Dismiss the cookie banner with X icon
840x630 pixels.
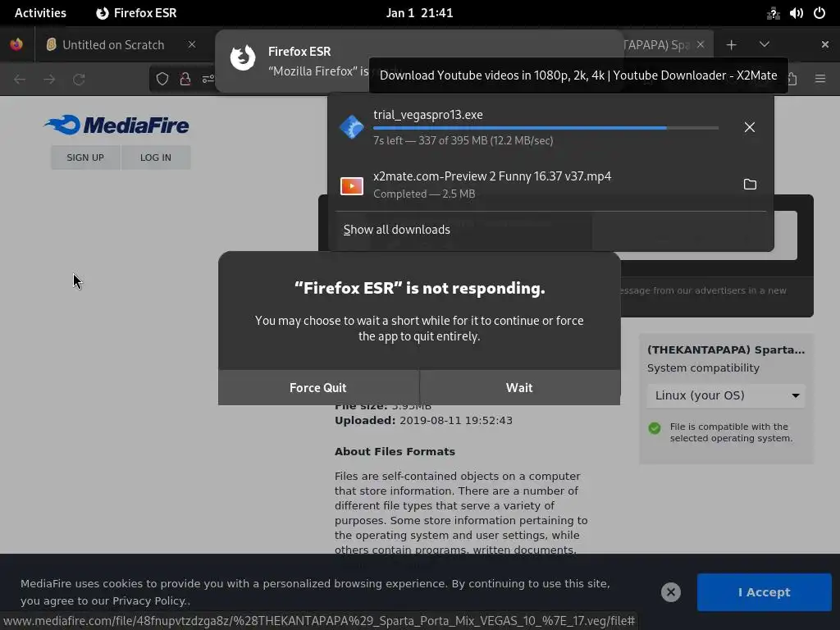click(x=671, y=592)
